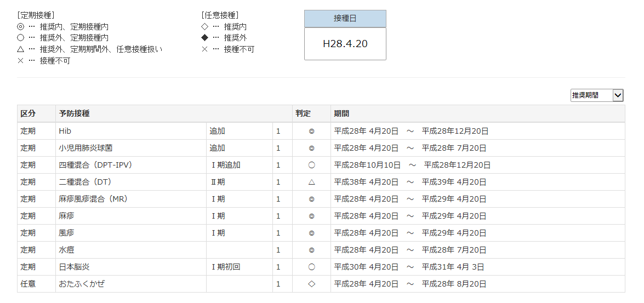Viewport: 644px width, 303px height.
Task: Click the 区分 column header
Action: [x=28, y=114]
